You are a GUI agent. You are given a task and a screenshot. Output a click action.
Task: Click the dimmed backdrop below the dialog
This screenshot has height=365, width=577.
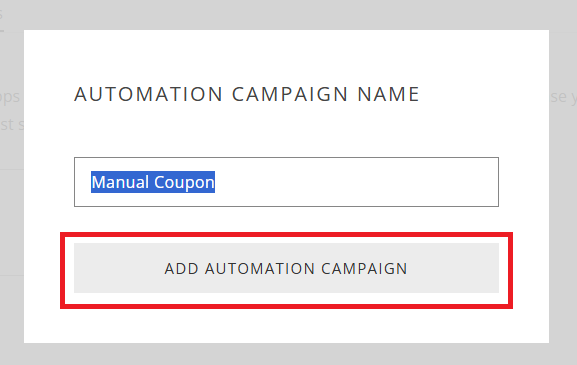click(286, 354)
